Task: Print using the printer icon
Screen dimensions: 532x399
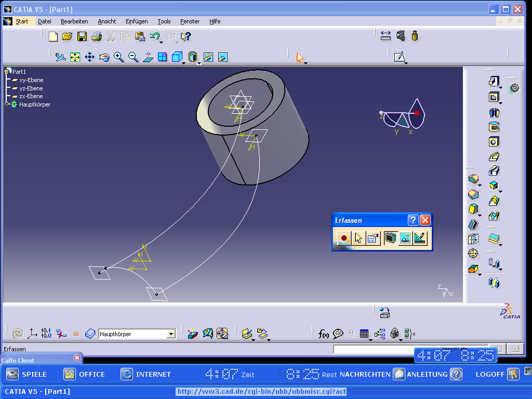Action: tap(96, 36)
